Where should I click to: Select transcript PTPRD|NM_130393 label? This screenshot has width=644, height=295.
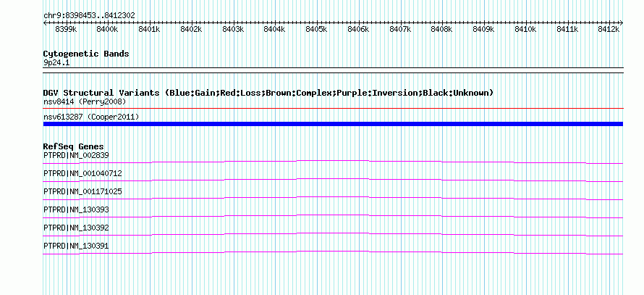click(x=76, y=209)
